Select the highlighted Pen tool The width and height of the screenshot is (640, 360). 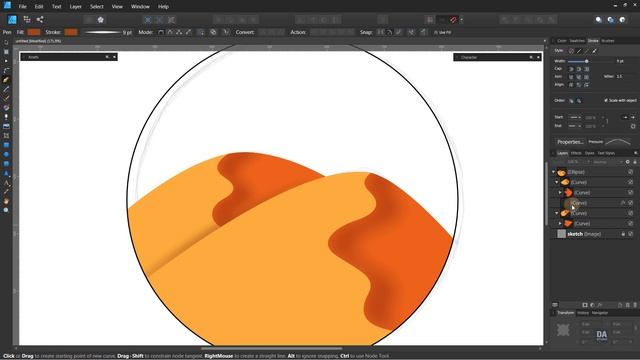(6, 80)
